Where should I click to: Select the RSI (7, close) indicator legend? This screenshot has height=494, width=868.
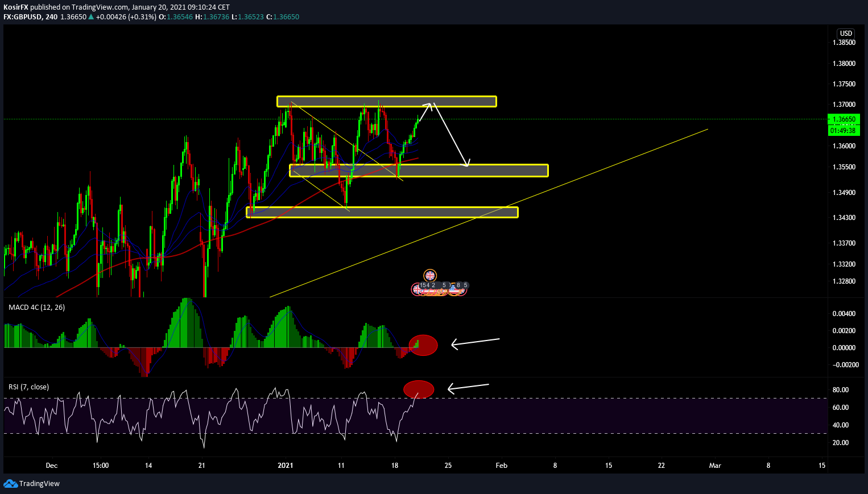coord(28,387)
